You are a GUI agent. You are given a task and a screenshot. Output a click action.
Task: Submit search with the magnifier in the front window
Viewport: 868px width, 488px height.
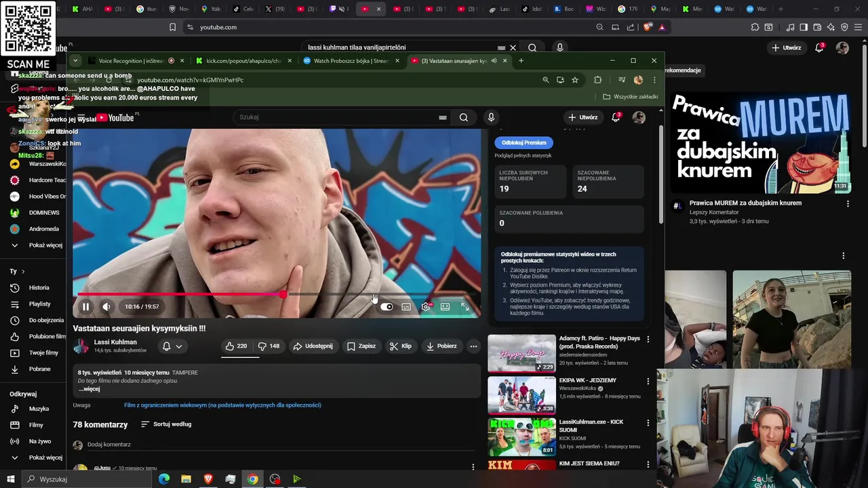pyautogui.click(x=464, y=117)
